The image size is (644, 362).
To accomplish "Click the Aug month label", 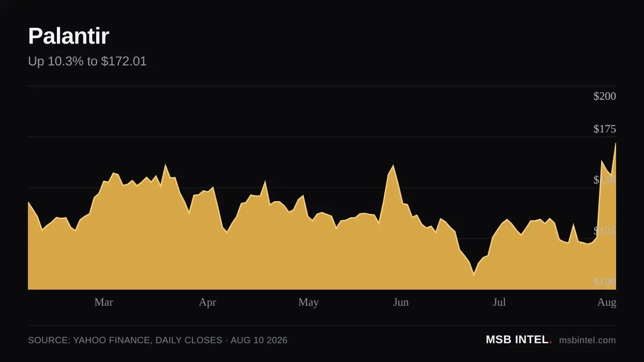I will point(607,302).
